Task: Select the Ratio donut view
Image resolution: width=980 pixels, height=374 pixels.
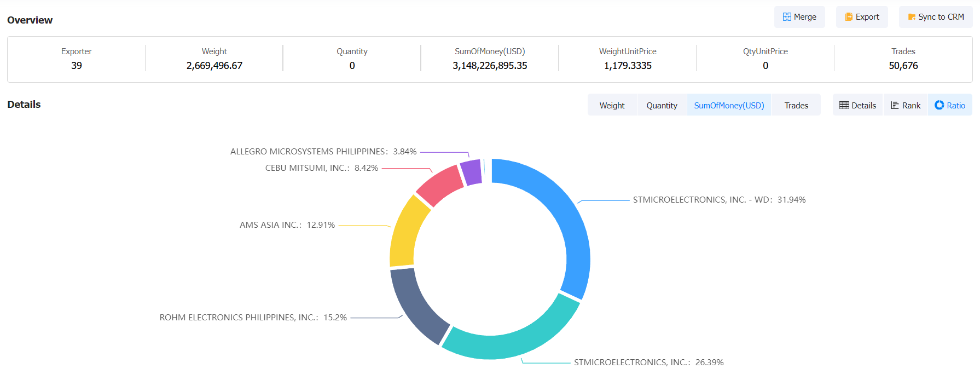Action: point(950,105)
